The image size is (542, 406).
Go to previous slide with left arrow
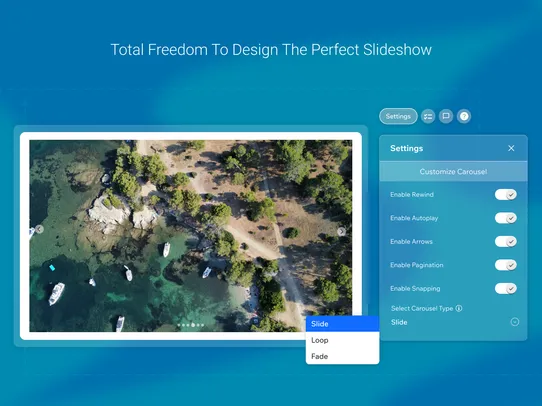39,229
